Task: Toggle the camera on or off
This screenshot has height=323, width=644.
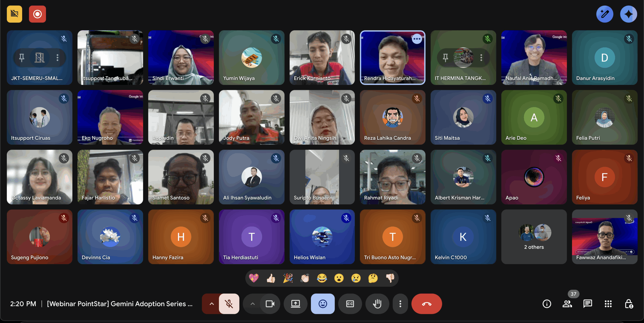Action: click(x=270, y=304)
